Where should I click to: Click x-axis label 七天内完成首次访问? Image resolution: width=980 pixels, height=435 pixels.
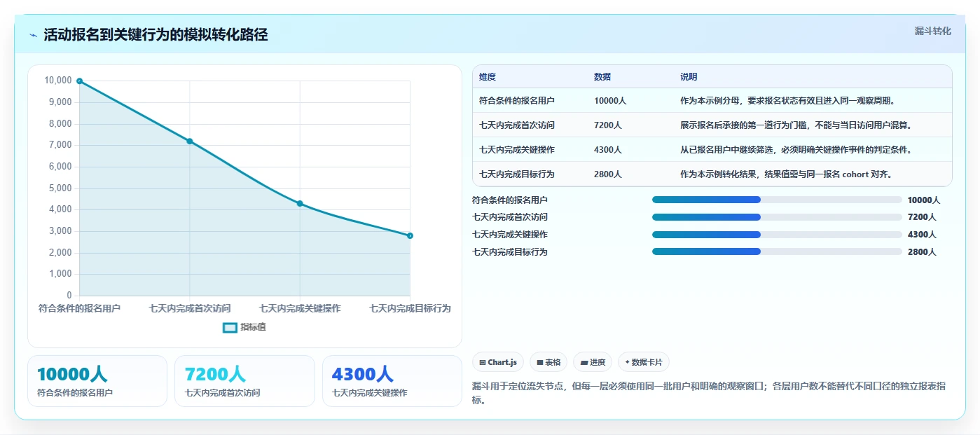pyautogui.click(x=190, y=308)
